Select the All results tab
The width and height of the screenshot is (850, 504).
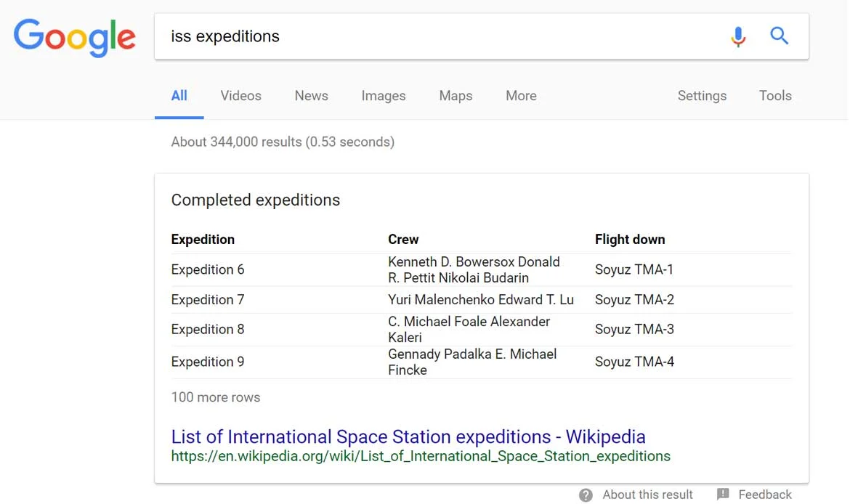pyautogui.click(x=179, y=96)
